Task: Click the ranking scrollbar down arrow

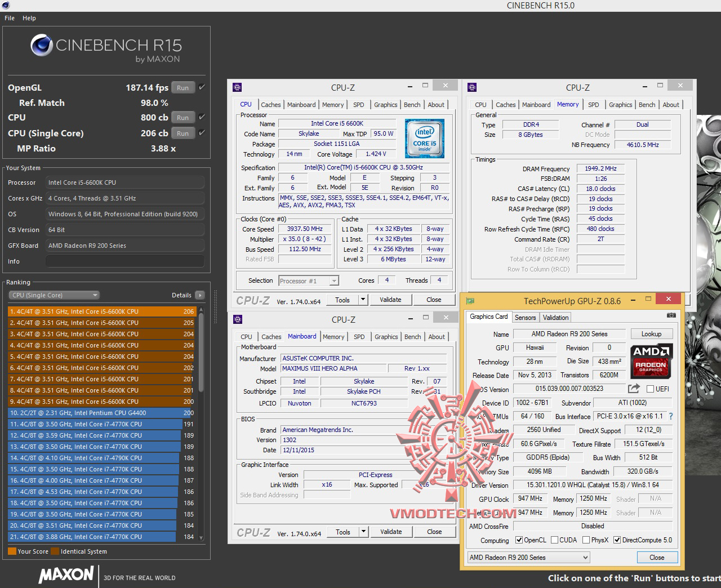Action: click(x=202, y=538)
